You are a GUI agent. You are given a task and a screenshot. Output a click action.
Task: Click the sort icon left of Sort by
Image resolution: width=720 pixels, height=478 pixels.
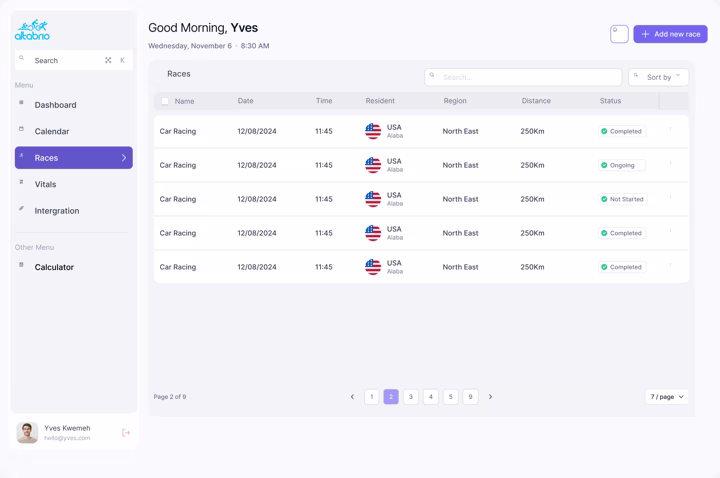pyautogui.click(x=636, y=75)
